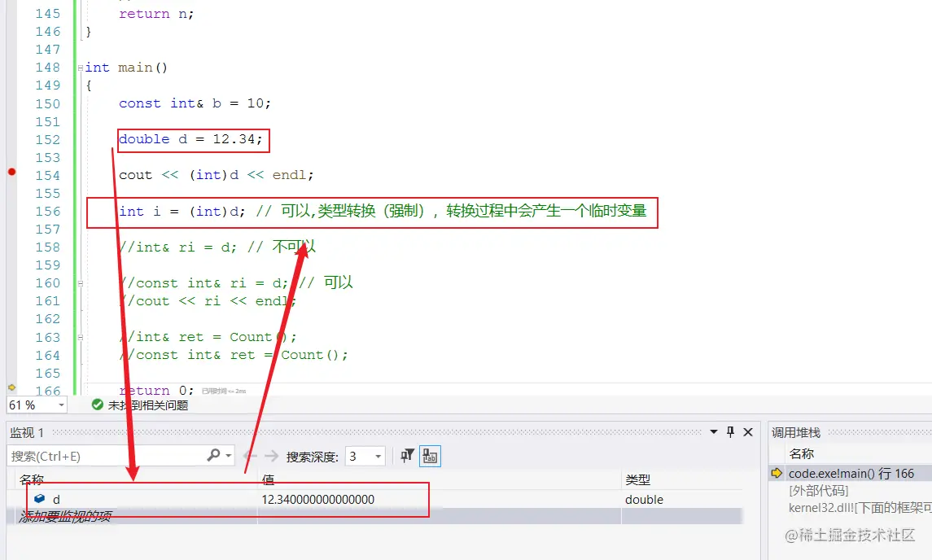
Task: Click the search magnifier icon in Watch 1
Action: click(x=213, y=455)
